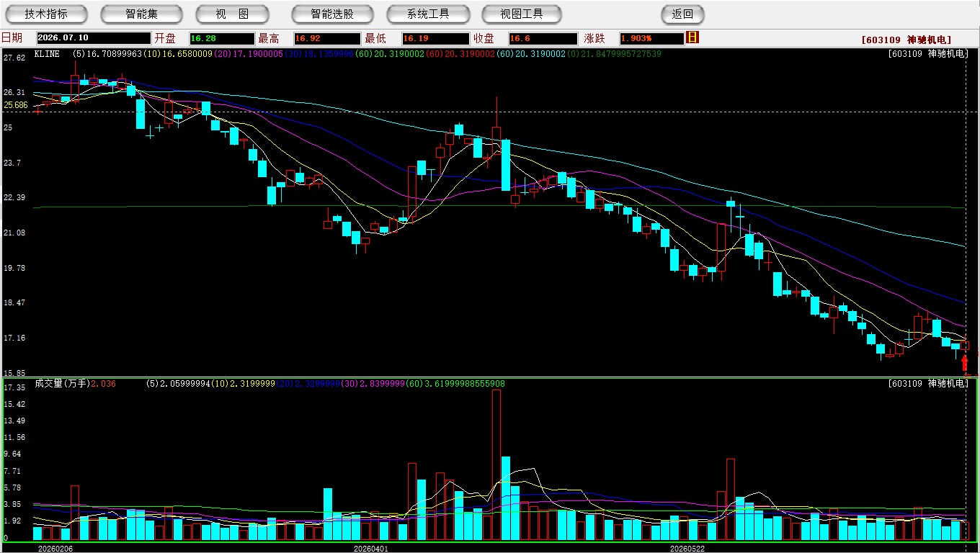Click the 17.35 volume axis label

pos(15,387)
